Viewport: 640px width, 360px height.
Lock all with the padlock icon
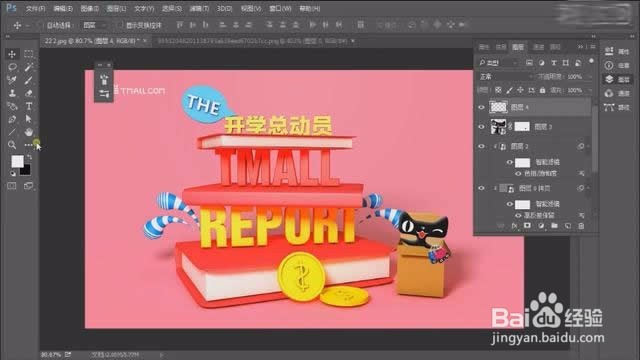pyautogui.click(x=542, y=90)
